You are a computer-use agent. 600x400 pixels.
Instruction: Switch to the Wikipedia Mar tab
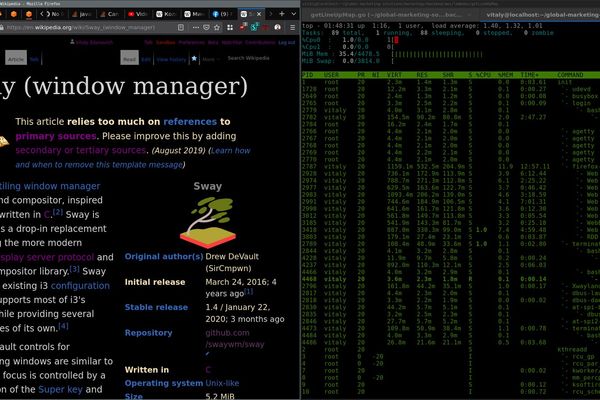(194, 14)
